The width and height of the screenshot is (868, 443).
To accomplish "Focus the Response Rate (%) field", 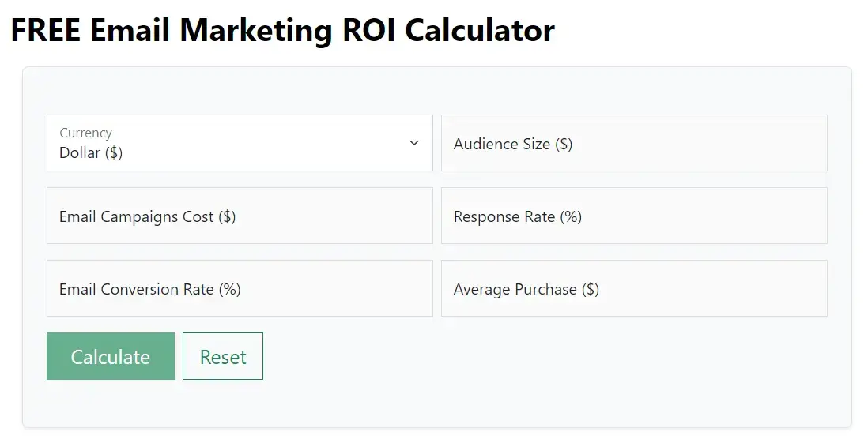I will 634,216.
